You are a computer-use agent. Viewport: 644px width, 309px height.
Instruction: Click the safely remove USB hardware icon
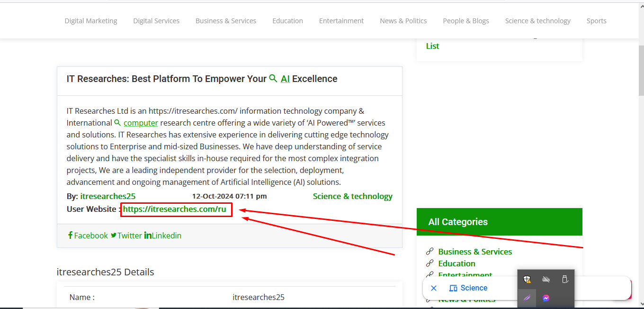click(564, 280)
